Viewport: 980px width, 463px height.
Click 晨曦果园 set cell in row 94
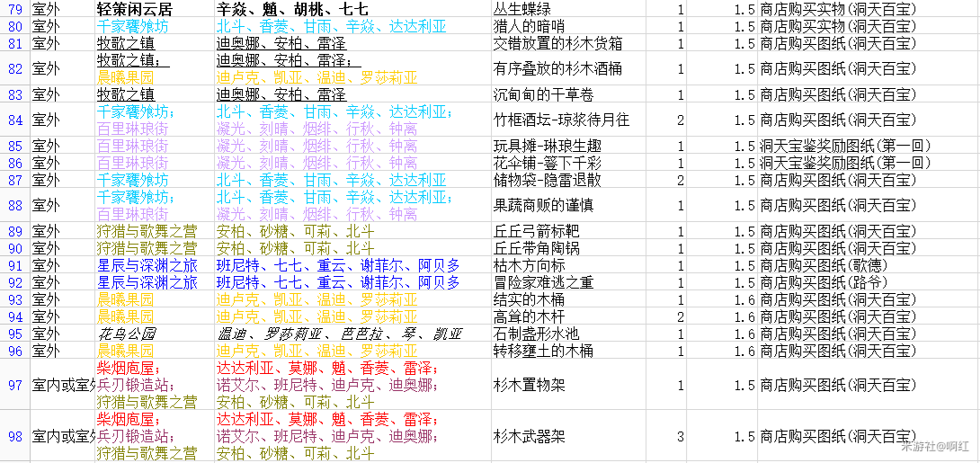[155, 316]
